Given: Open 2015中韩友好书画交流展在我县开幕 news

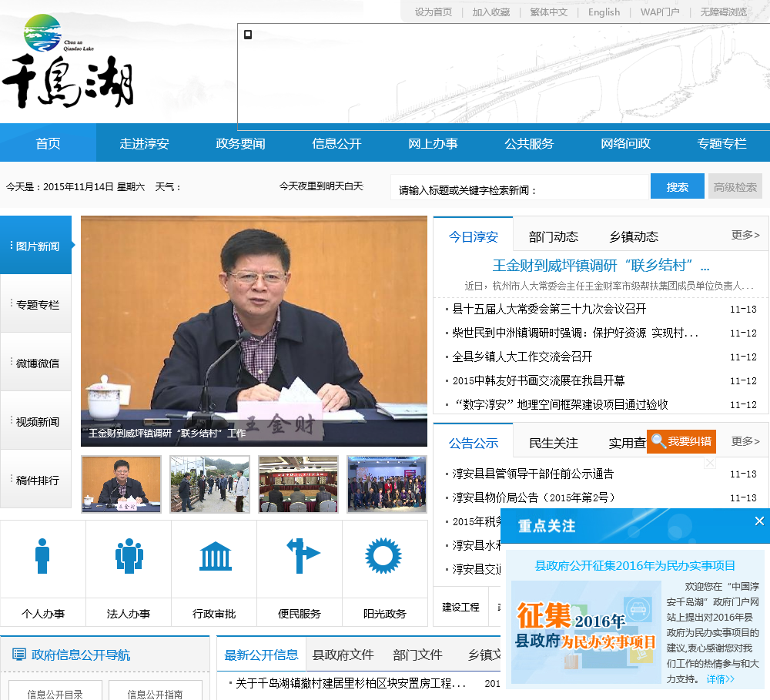Looking at the screenshot, I should [x=538, y=380].
